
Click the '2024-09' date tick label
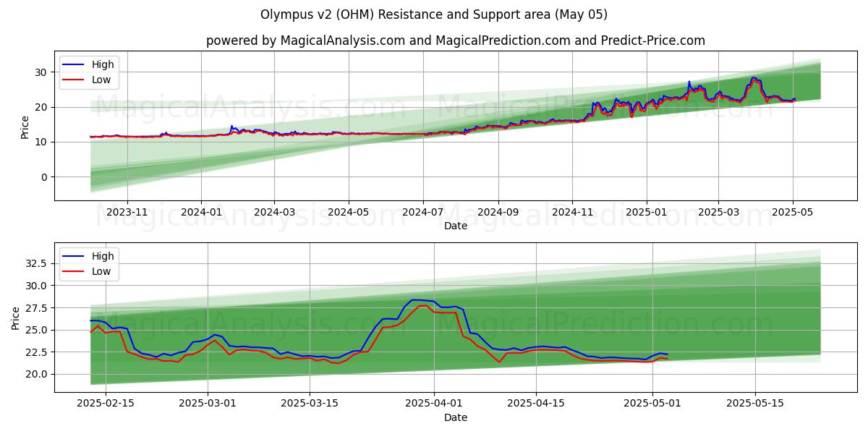(498, 212)
